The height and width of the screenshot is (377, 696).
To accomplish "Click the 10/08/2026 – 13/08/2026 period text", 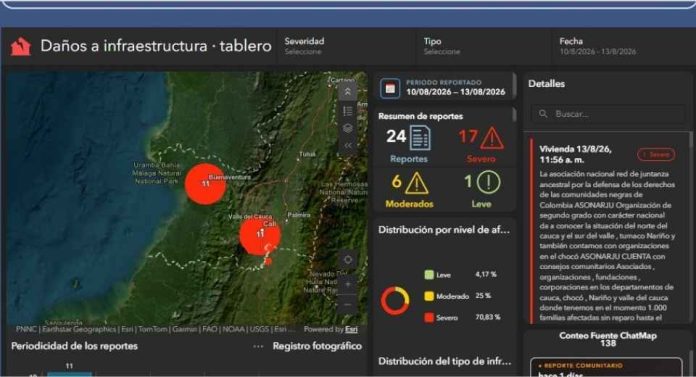I will point(455,92).
